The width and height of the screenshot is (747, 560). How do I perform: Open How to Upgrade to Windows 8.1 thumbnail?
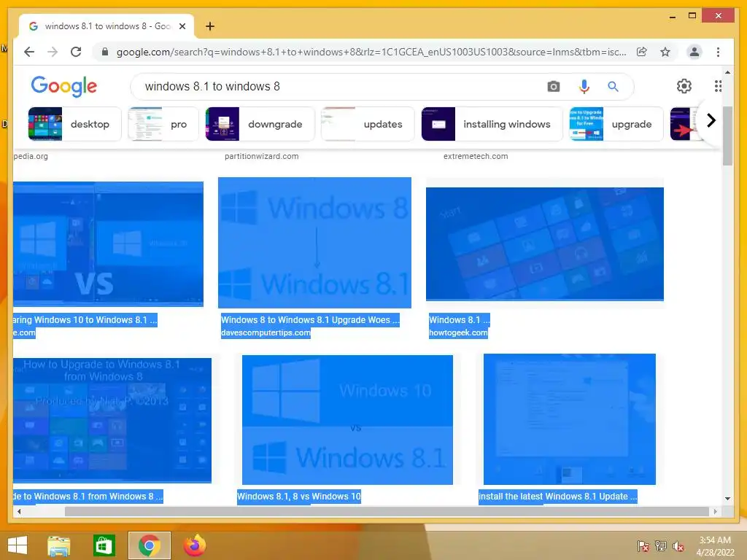(x=112, y=420)
